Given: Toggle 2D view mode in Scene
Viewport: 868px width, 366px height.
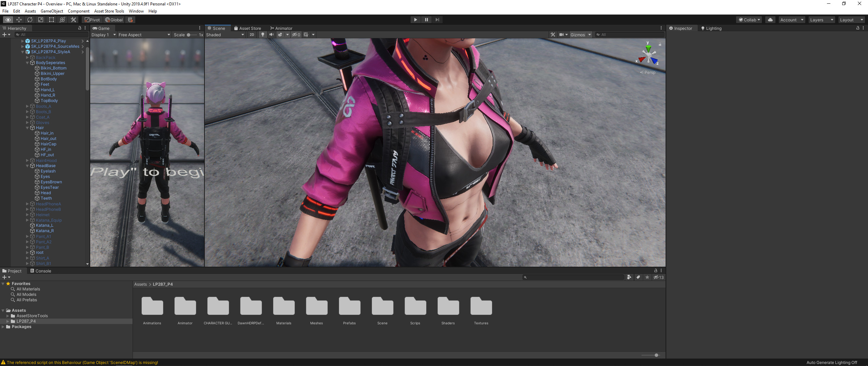Looking at the screenshot, I should click(x=252, y=35).
